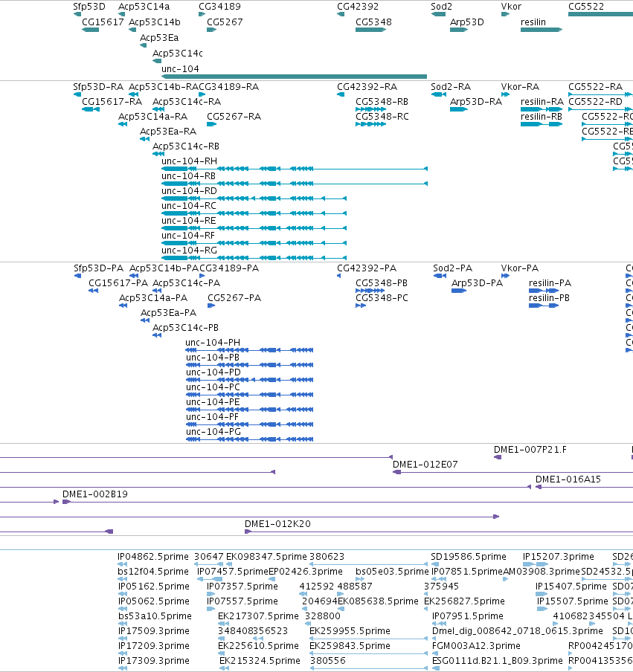This screenshot has height=672, width=633.
Task: Select the IP15207.3prime cDNA label
Action: tap(559, 557)
